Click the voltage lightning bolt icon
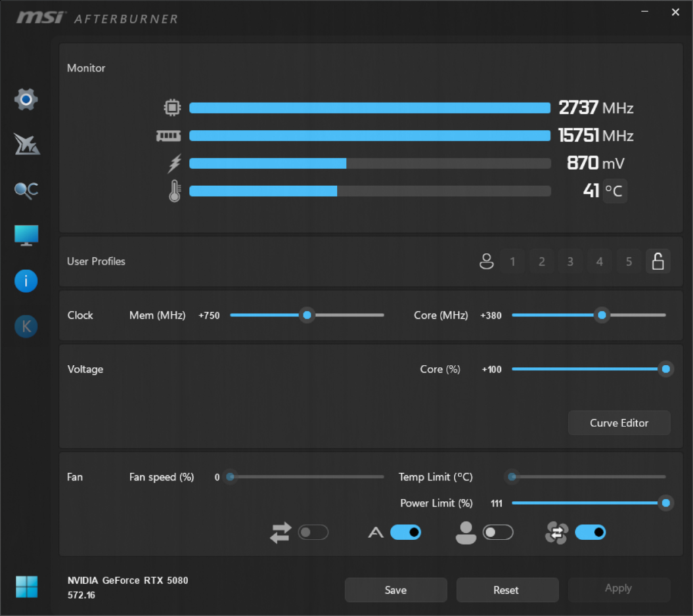This screenshot has width=693, height=616. click(x=175, y=163)
